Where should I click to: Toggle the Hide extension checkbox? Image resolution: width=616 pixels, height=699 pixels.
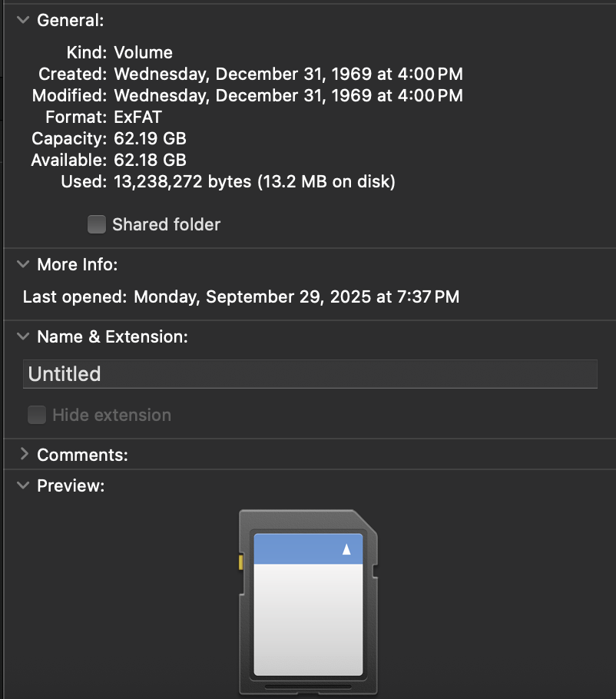tap(37, 416)
